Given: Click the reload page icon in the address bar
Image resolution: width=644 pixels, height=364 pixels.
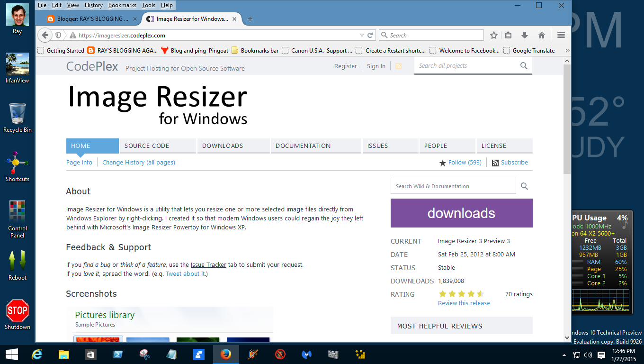Looking at the screenshot, I should coord(370,35).
